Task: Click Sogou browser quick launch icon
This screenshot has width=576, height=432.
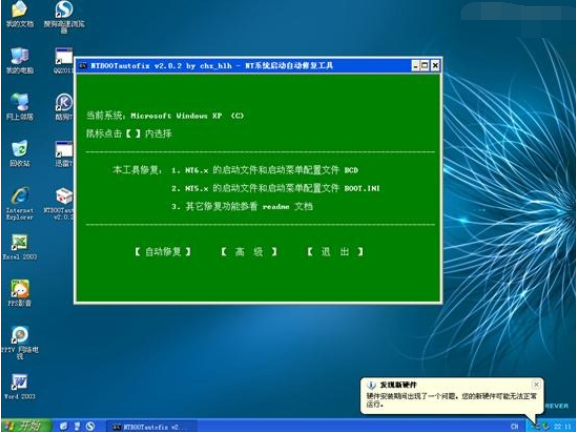Action: pos(90,426)
